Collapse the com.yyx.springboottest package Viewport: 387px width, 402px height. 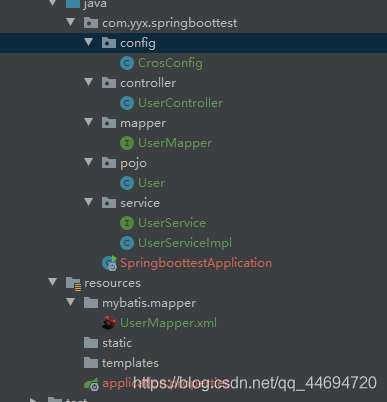click(x=71, y=22)
